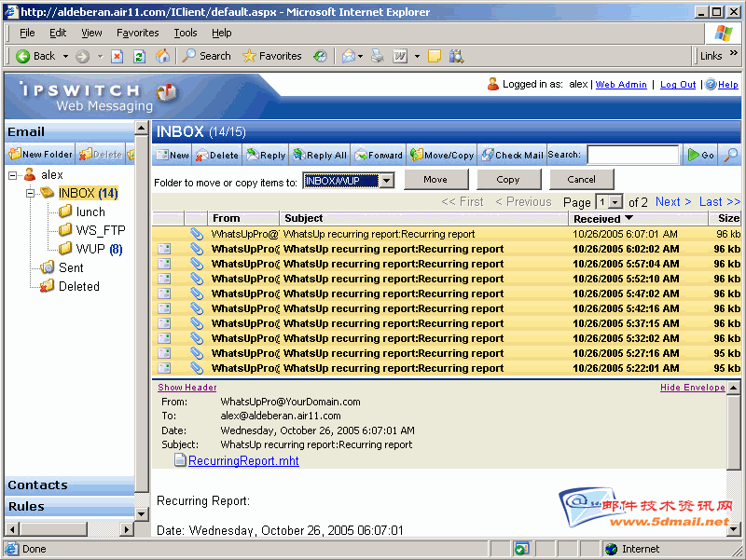The width and height of the screenshot is (746, 560).
Task: Open the Tools menu
Action: pyautogui.click(x=186, y=33)
